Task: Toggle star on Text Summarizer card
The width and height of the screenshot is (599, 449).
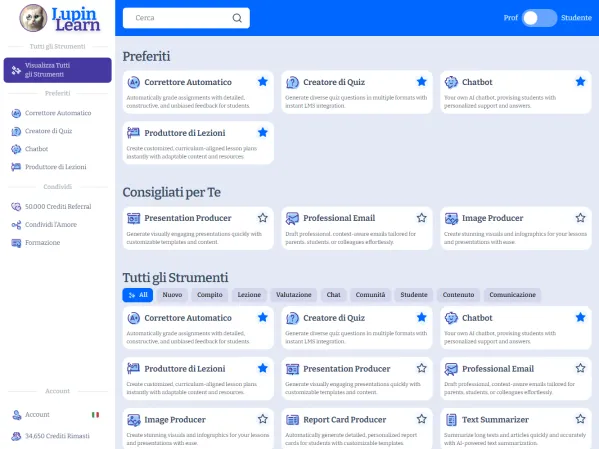Action: (x=580, y=419)
